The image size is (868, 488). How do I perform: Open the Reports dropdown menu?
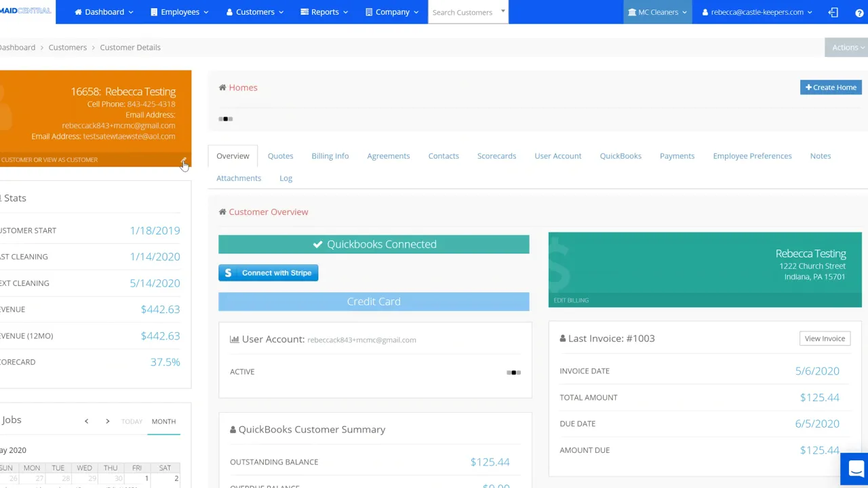(x=324, y=12)
